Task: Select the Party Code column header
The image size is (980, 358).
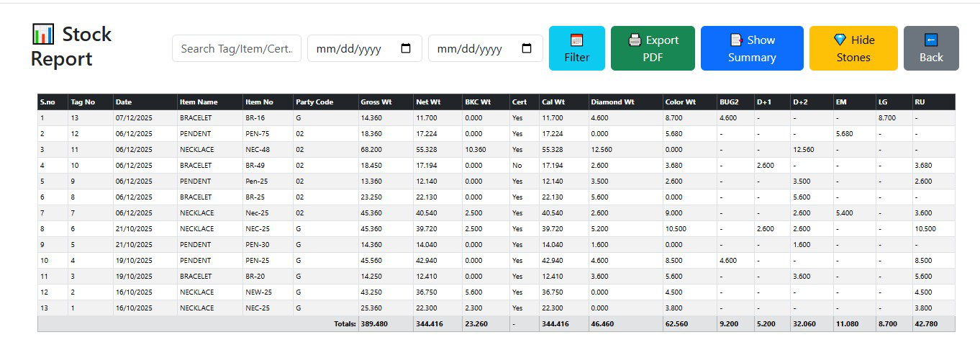Action: point(314,102)
